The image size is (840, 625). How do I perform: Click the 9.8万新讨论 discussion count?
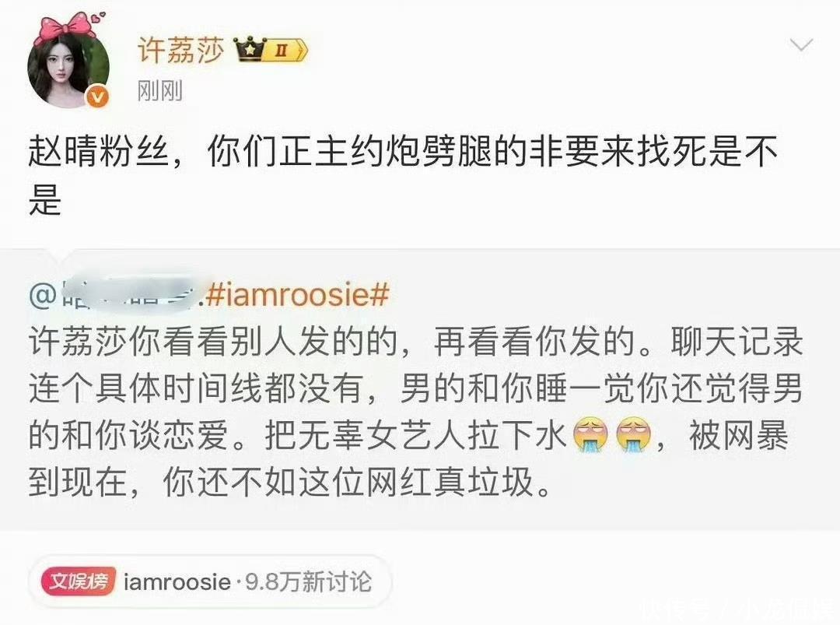coord(308,581)
